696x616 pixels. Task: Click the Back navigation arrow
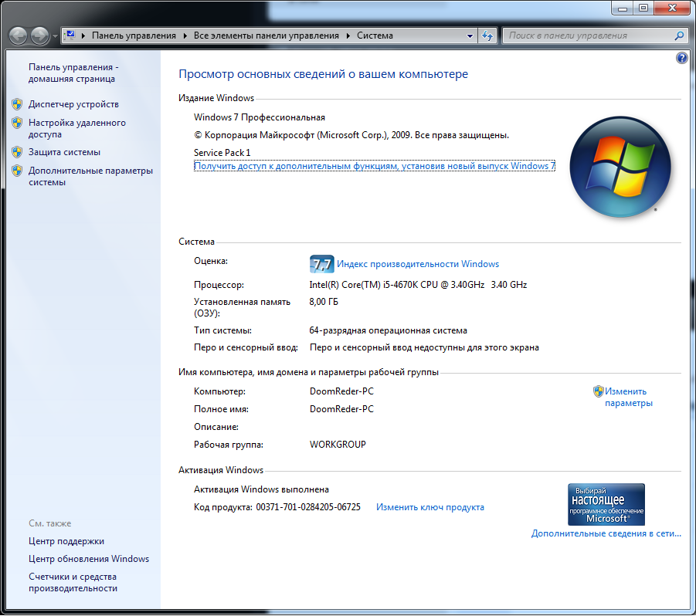click(x=19, y=36)
